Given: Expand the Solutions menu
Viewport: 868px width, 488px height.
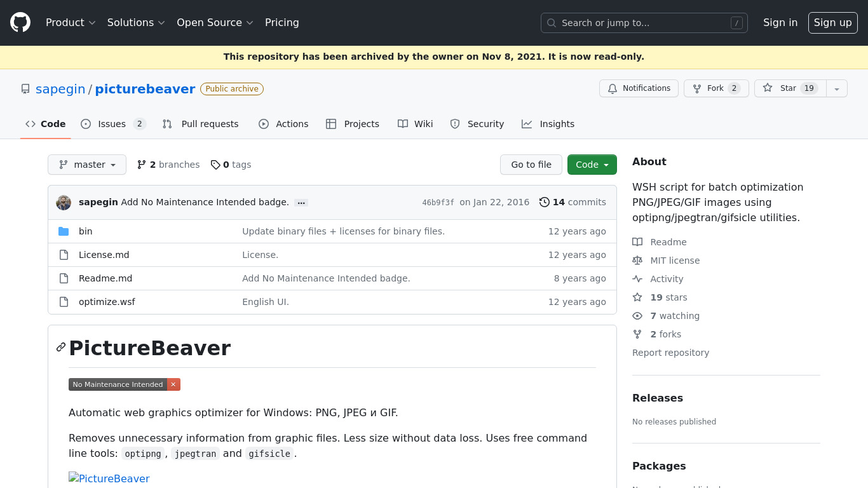Looking at the screenshot, I should click(136, 23).
